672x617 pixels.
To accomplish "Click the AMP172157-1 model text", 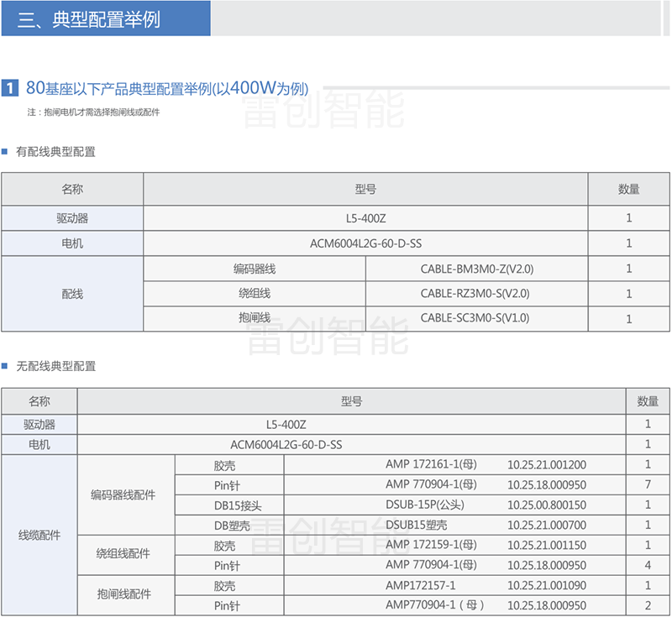I will [420, 585].
